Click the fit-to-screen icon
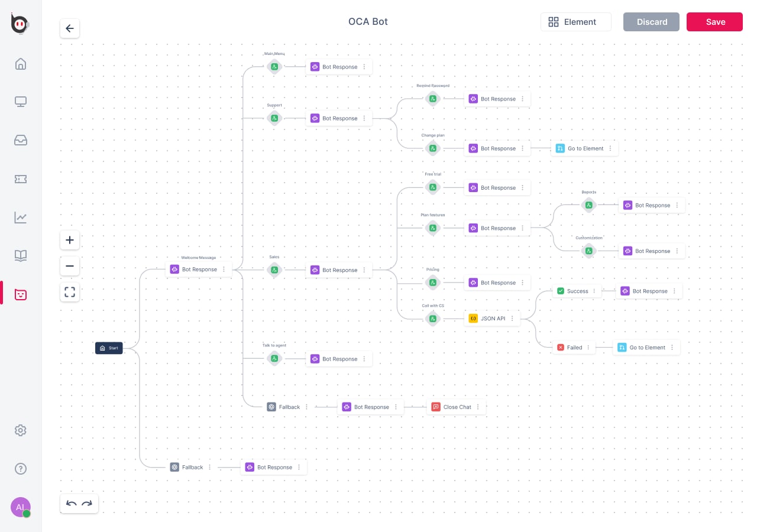The height and width of the screenshot is (532, 757). pos(70,292)
